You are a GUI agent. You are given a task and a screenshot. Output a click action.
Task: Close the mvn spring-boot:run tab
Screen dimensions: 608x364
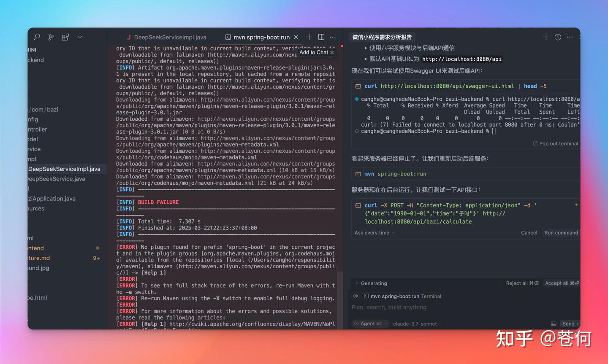click(296, 37)
